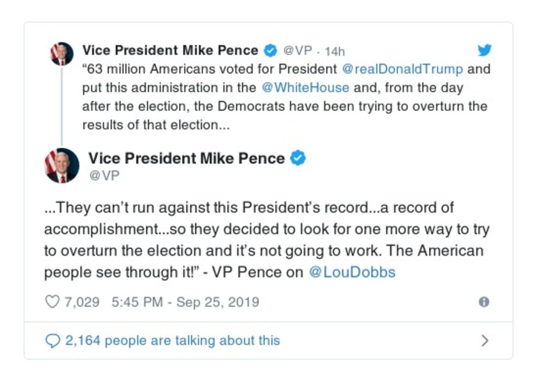Click the 7,029 likes count
This screenshot has width=537, height=392.
81,303
